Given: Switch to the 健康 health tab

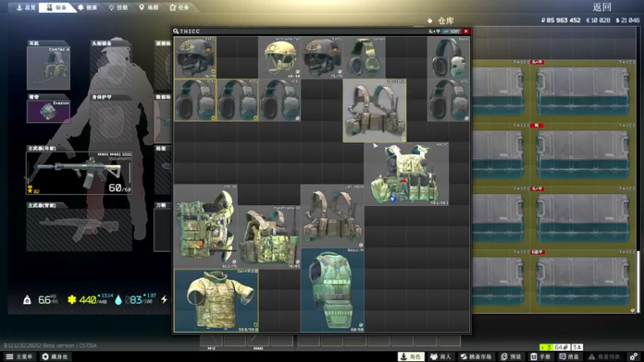Looking at the screenshot, I should (87, 7).
